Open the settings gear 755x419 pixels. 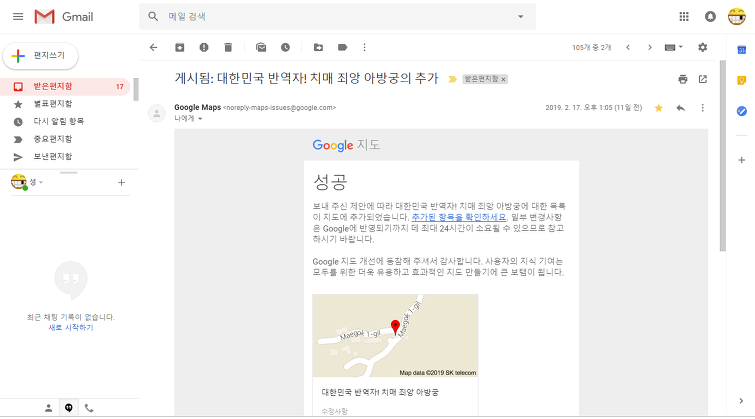[x=703, y=47]
